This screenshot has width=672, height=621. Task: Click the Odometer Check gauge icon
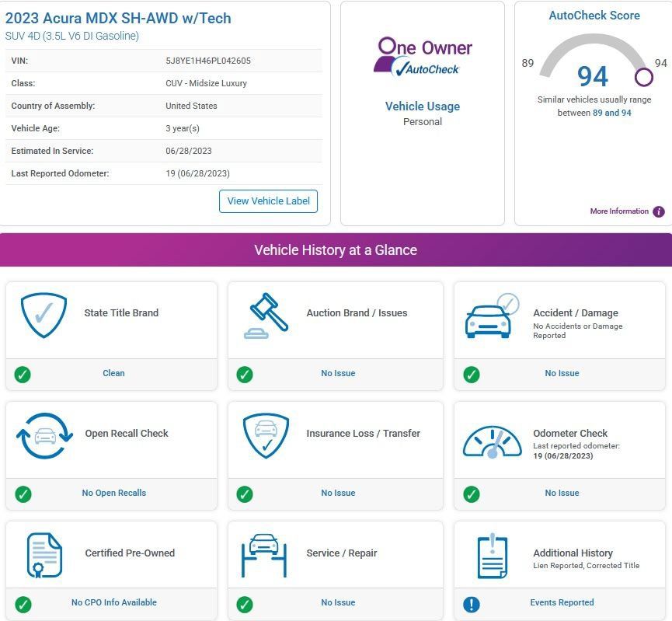(x=493, y=441)
